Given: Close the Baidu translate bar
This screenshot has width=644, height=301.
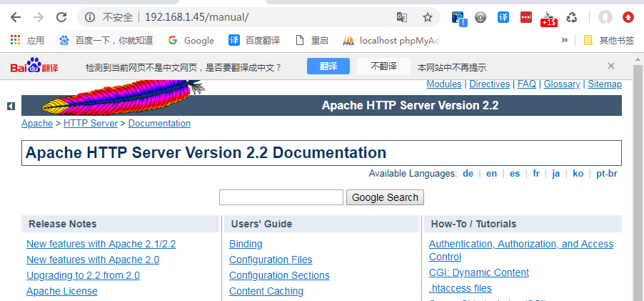Looking at the screenshot, I should coord(611,66).
